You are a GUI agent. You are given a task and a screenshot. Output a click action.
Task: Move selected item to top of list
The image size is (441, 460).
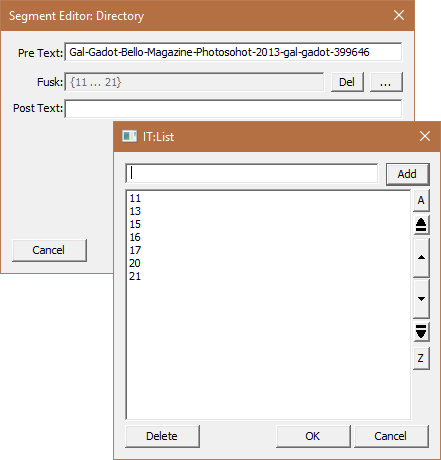421,225
